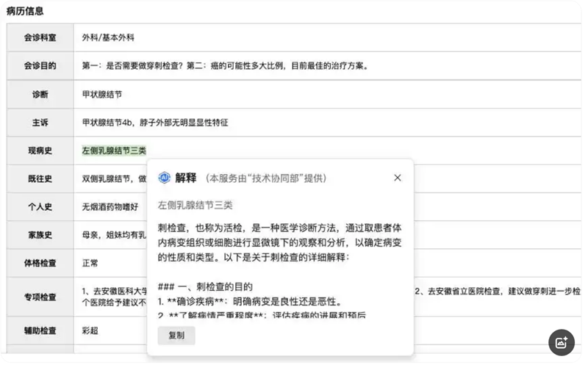The width and height of the screenshot is (588, 373).
Task: Click the 复制 button in popup
Action: [x=176, y=335]
